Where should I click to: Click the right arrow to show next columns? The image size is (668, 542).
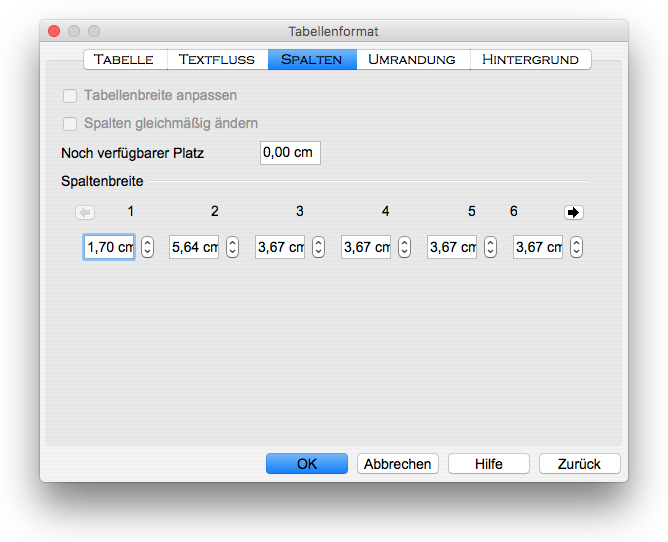coord(573,212)
